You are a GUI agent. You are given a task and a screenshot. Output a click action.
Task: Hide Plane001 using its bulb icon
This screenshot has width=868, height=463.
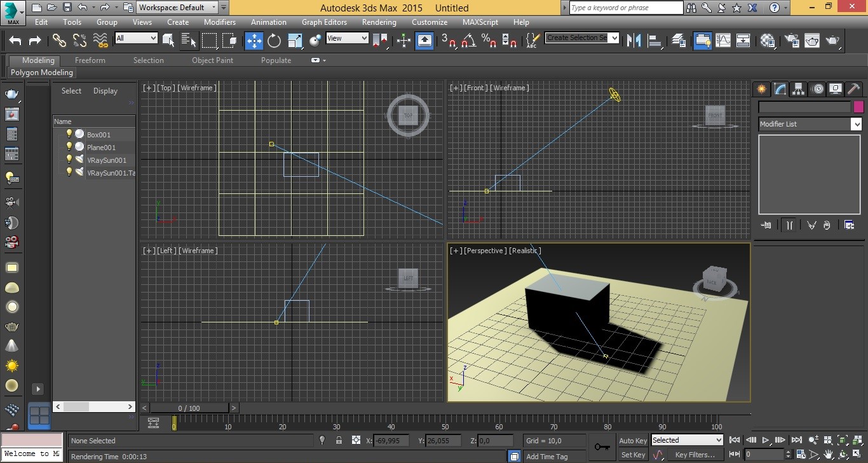(x=69, y=146)
